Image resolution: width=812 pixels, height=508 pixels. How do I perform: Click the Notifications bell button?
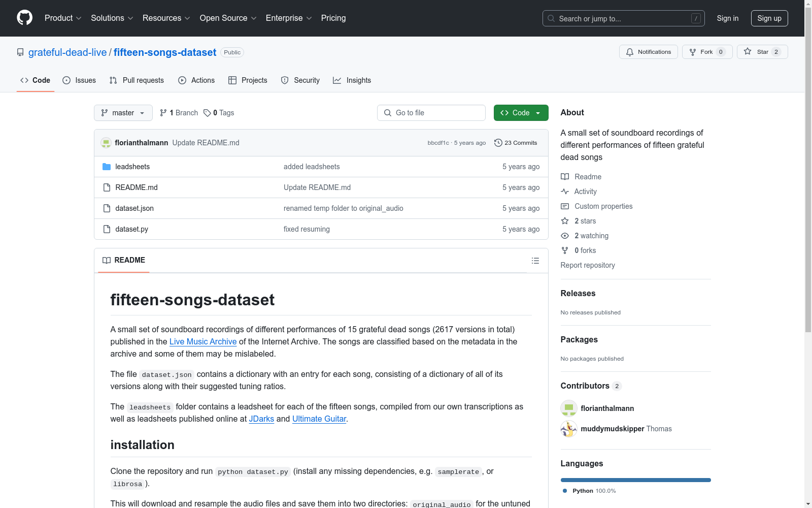[648, 52]
